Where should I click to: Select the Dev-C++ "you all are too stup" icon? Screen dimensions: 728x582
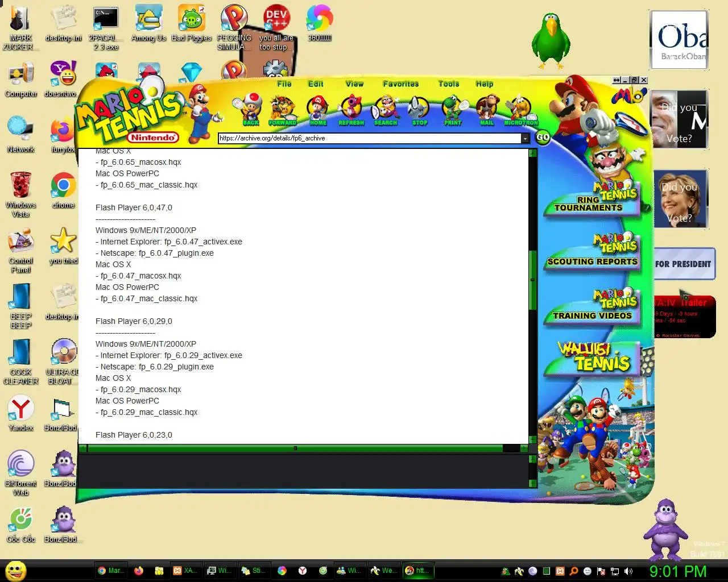(276, 28)
